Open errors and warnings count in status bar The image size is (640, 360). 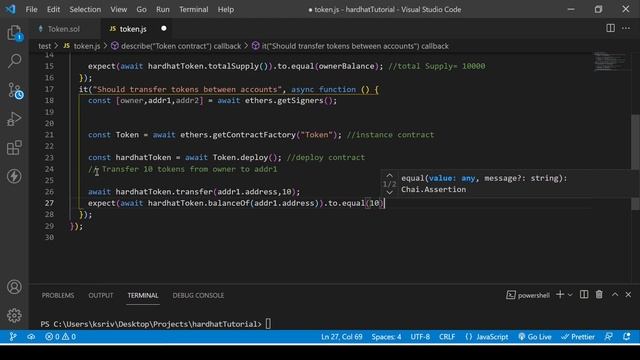coord(60,337)
